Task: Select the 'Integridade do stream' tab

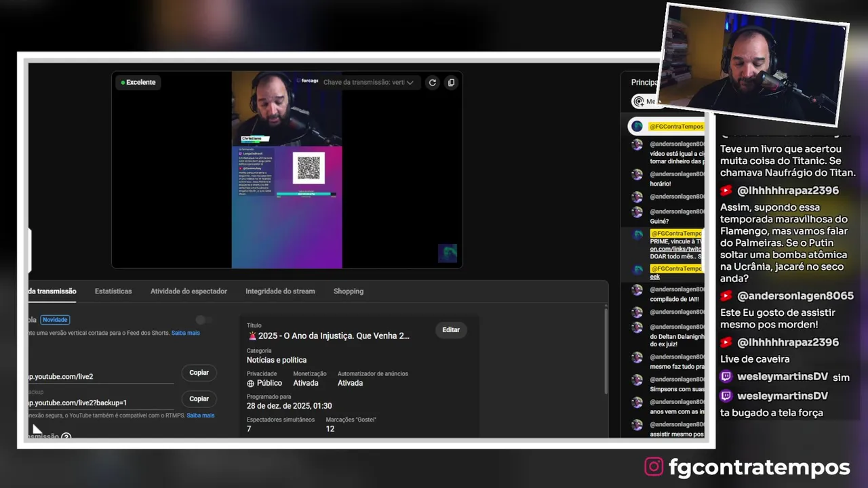Action: 280,291
